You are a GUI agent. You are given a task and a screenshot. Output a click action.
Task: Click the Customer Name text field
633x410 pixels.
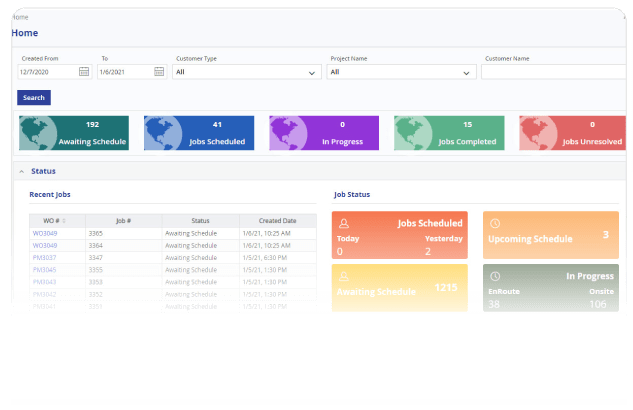tap(553, 72)
